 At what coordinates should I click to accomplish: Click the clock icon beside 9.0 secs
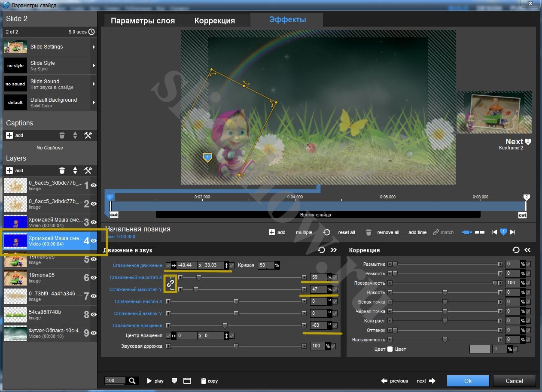(91, 32)
